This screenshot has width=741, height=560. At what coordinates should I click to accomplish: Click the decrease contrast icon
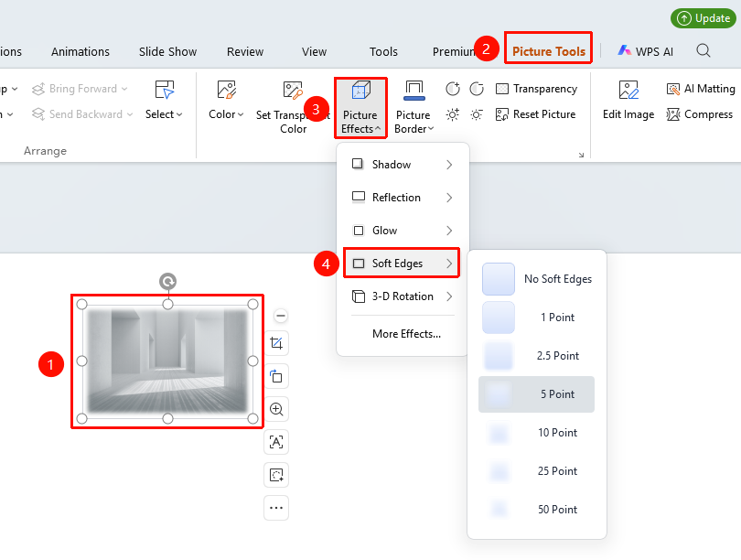[477, 89]
